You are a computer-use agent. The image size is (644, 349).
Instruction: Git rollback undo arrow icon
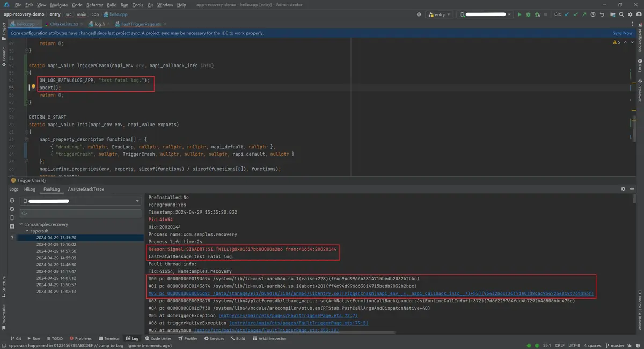(602, 14)
